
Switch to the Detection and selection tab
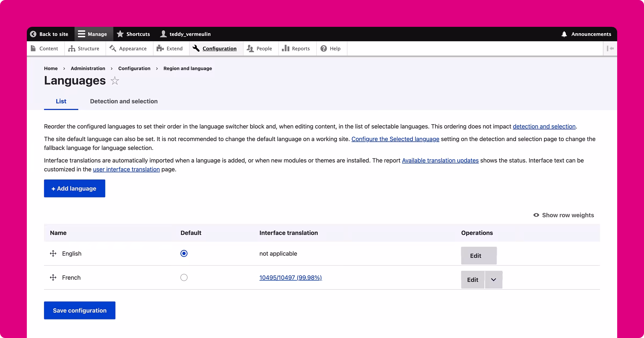124,101
